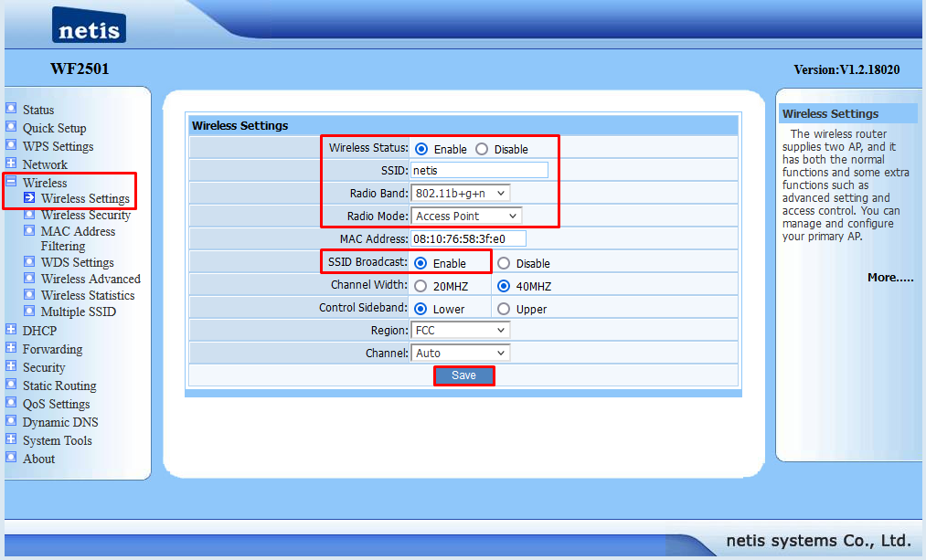Open the Channel dropdown
This screenshot has width=926, height=560.
[460, 353]
